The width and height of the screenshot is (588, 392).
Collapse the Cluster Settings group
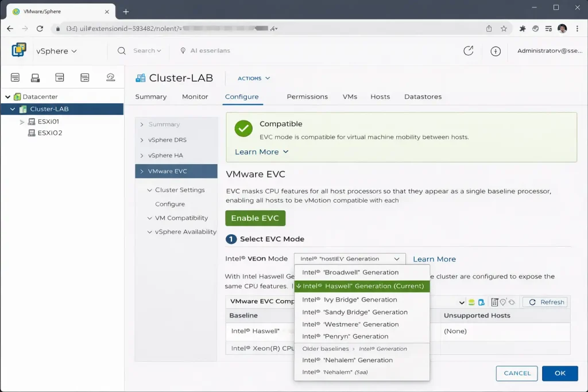(150, 190)
